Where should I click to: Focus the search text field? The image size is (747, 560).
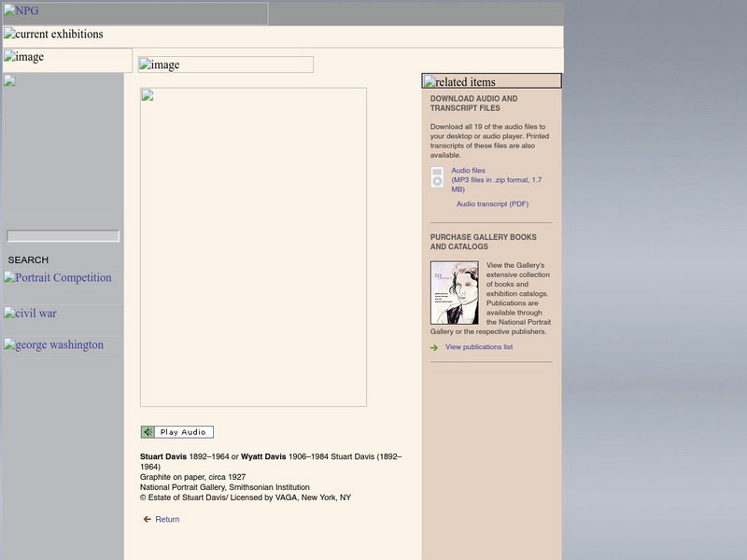pyautogui.click(x=63, y=236)
